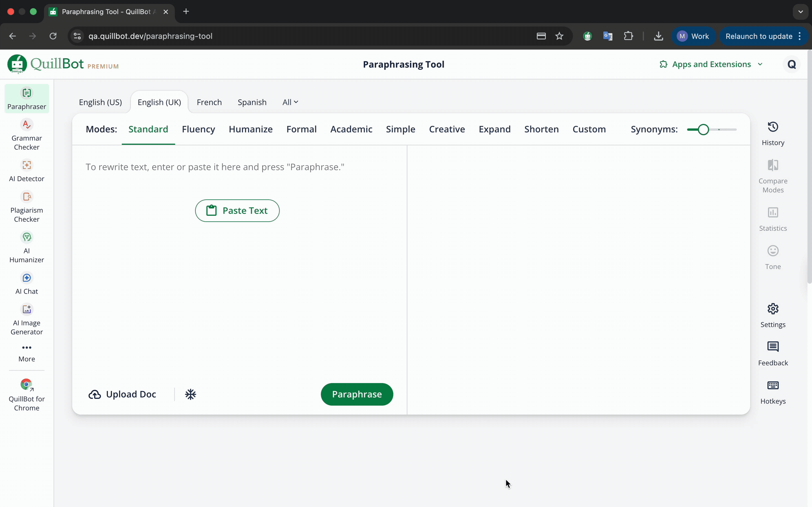Switch to the French language tab
The image size is (812, 507).
[x=209, y=102]
